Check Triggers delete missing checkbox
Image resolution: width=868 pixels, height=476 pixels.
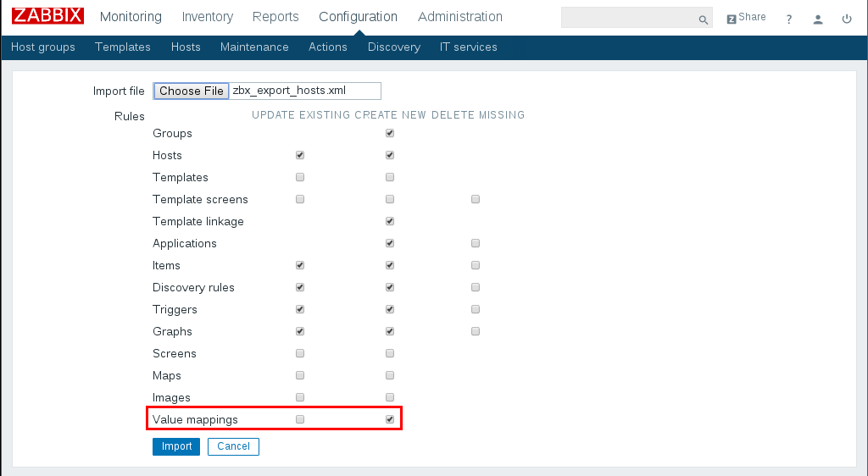(476, 310)
